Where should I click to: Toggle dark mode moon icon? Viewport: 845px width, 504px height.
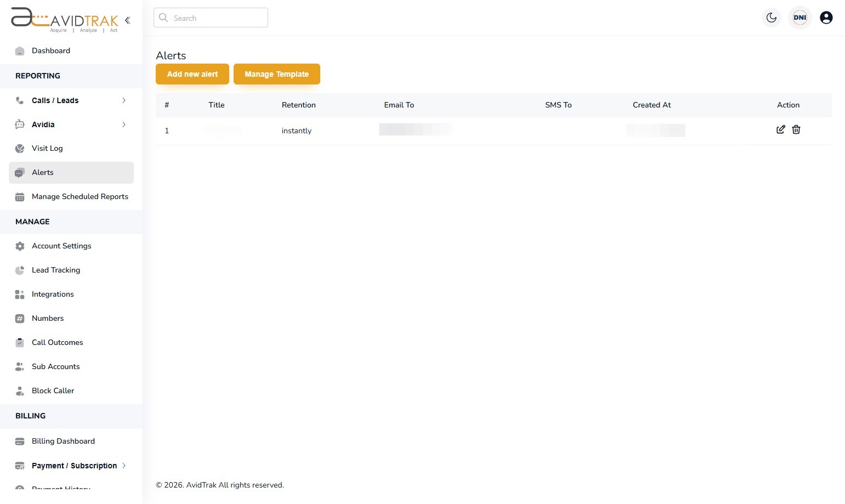(772, 18)
